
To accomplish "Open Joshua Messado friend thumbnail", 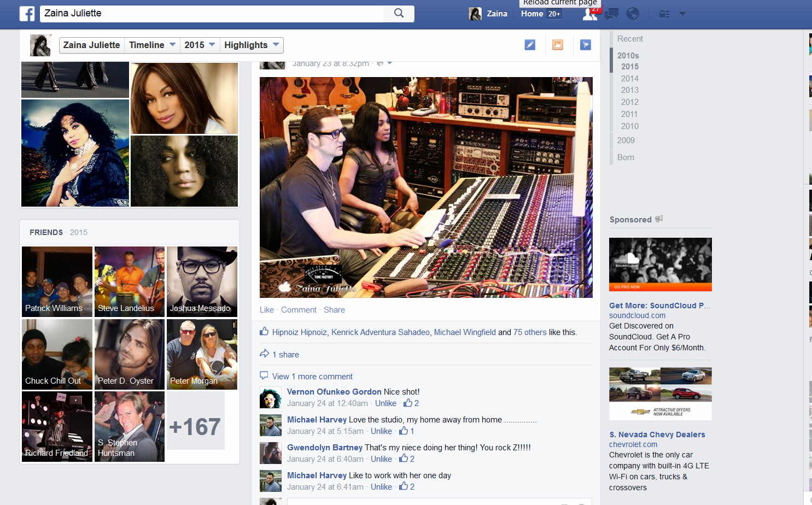I will pos(202,281).
